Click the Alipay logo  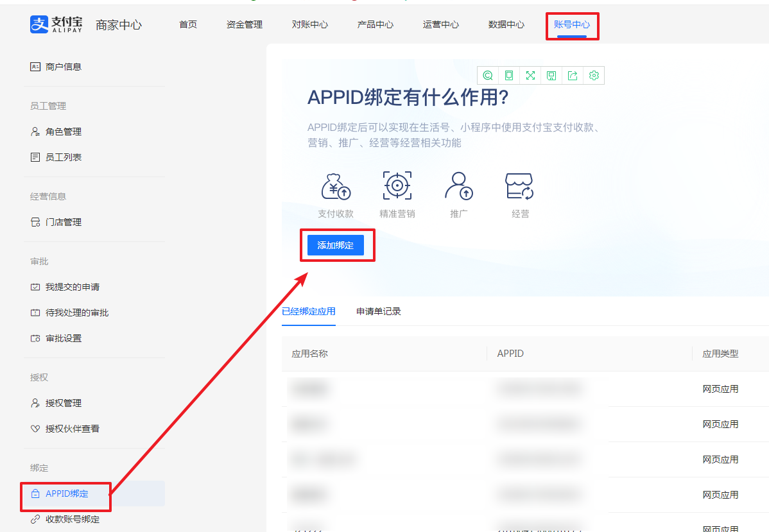click(x=56, y=24)
